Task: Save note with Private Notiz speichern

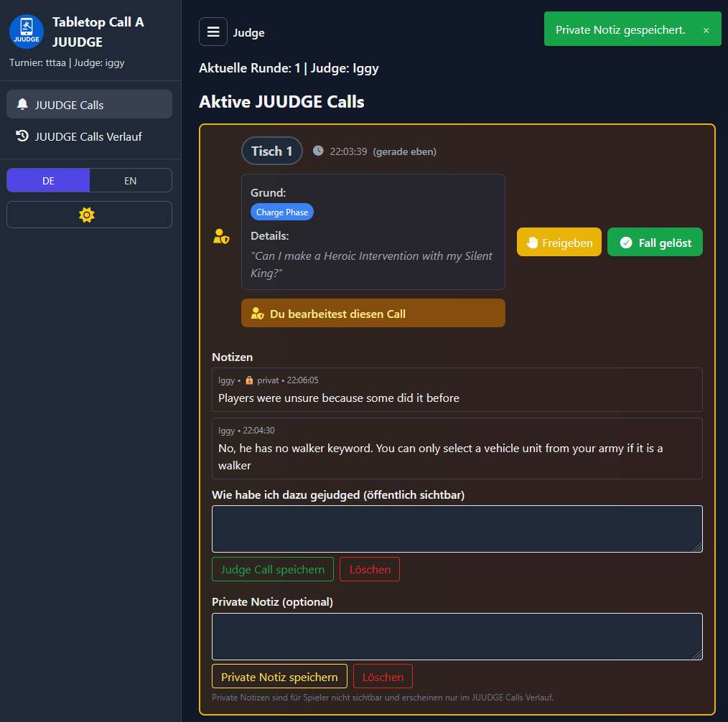Action: 279,677
